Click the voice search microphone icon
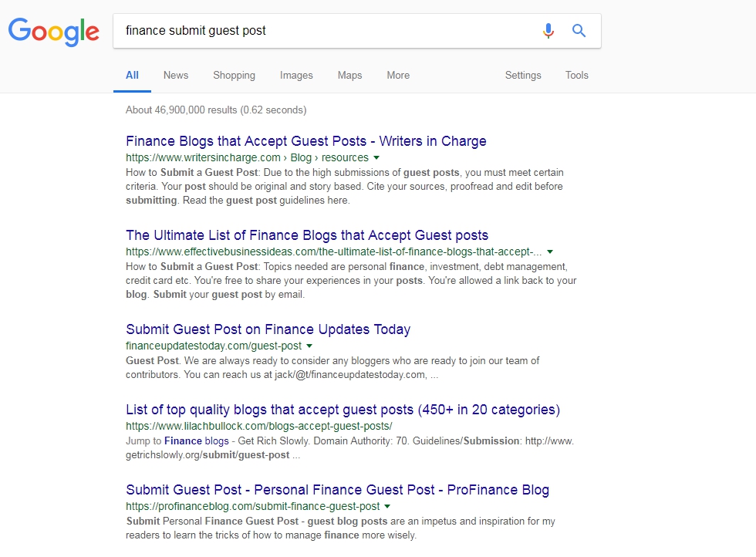Image resolution: width=756 pixels, height=557 pixels. (548, 30)
